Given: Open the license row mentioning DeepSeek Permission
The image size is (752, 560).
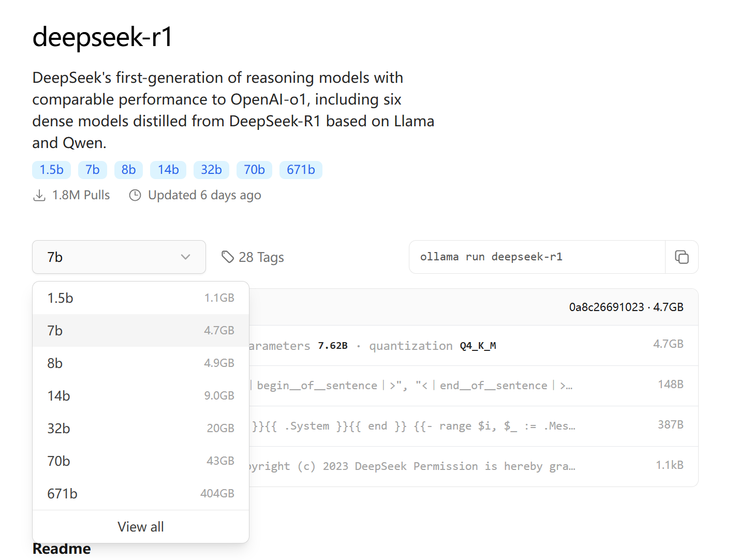Looking at the screenshot, I should (474, 466).
